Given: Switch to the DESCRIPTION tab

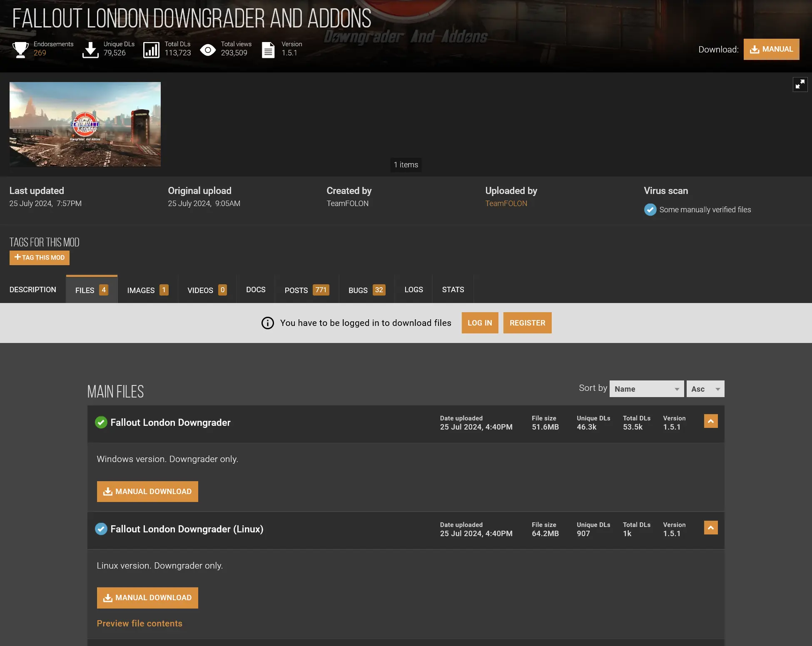Looking at the screenshot, I should pyautogui.click(x=33, y=290).
